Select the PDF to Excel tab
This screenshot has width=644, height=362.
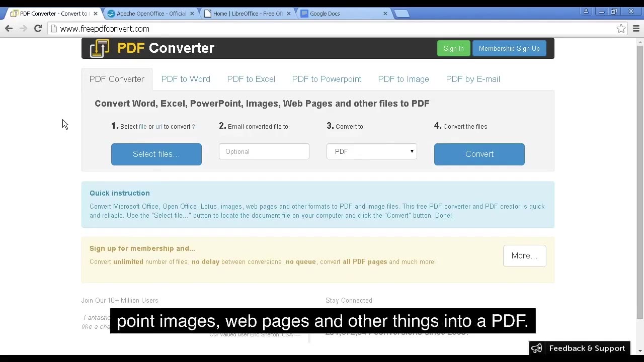point(251,79)
